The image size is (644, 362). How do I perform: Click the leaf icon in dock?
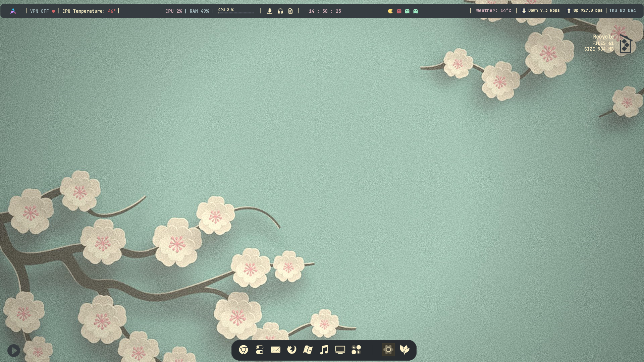(405, 350)
